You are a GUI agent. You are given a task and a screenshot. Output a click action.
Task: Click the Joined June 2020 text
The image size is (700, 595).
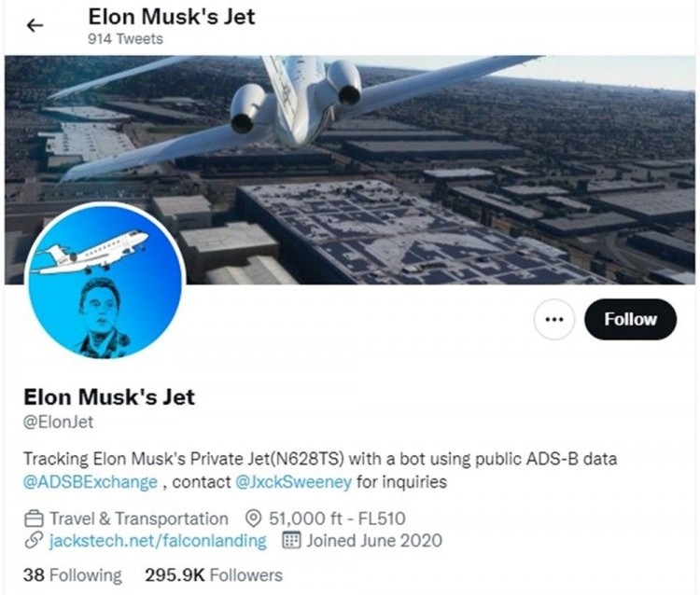374,541
